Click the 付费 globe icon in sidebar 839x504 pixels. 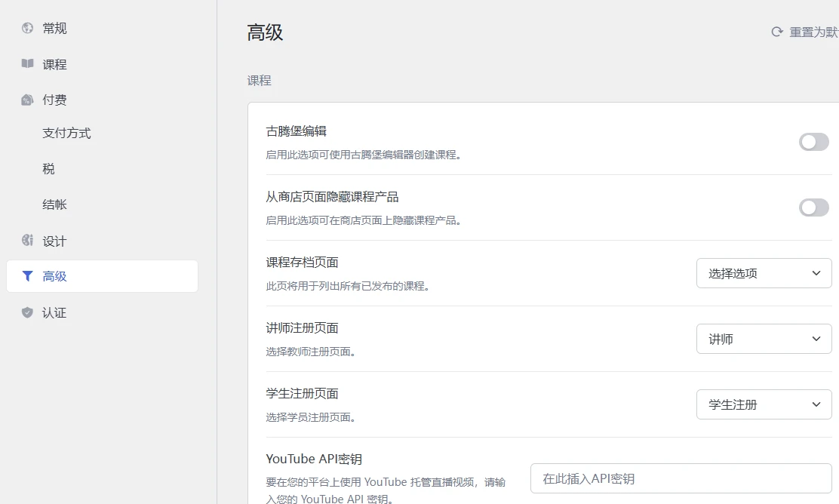[x=26, y=99]
